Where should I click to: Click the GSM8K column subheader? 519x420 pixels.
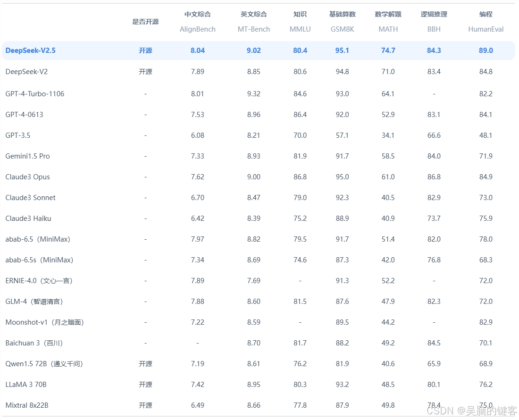pyautogui.click(x=342, y=29)
